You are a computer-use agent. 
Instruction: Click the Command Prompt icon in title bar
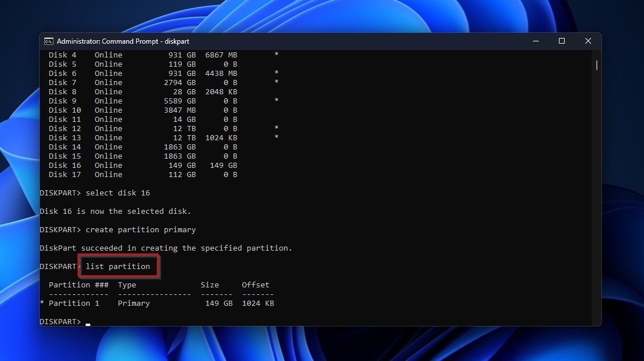click(x=49, y=41)
